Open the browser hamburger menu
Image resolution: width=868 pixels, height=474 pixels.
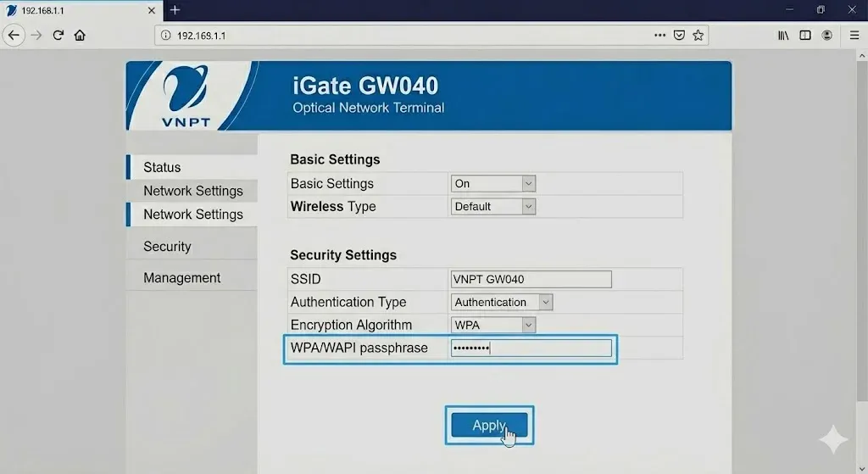click(x=854, y=36)
